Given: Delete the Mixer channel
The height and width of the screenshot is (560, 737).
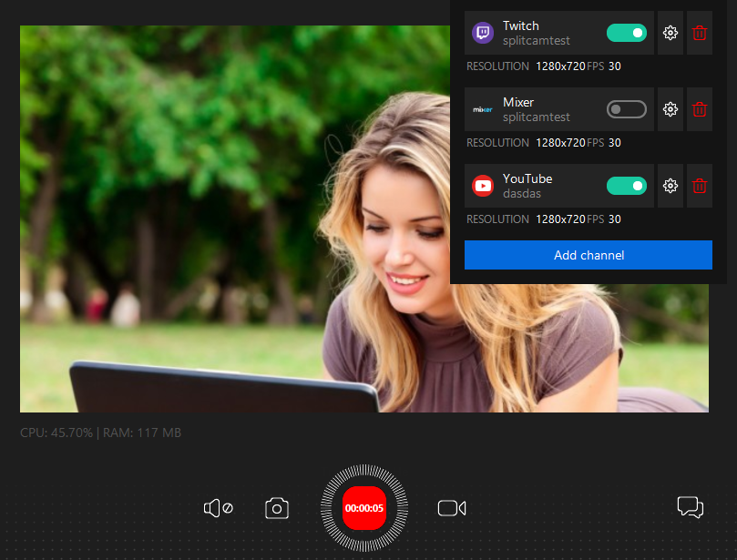Looking at the screenshot, I should [699, 109].
